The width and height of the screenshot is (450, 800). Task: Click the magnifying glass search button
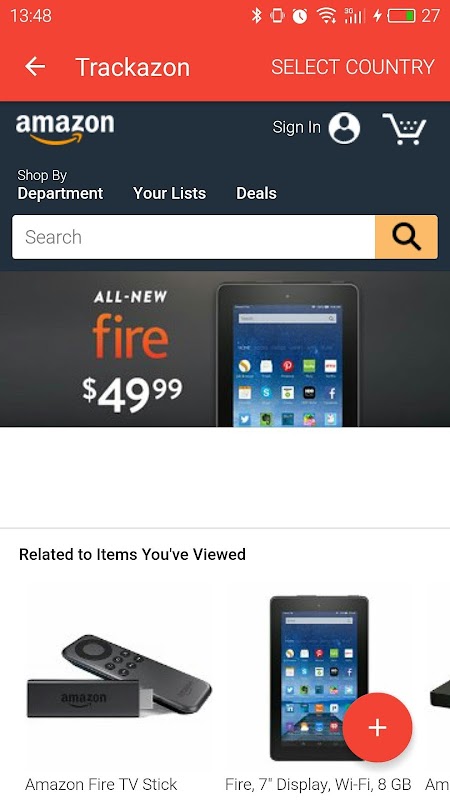[x=406, y=237]
